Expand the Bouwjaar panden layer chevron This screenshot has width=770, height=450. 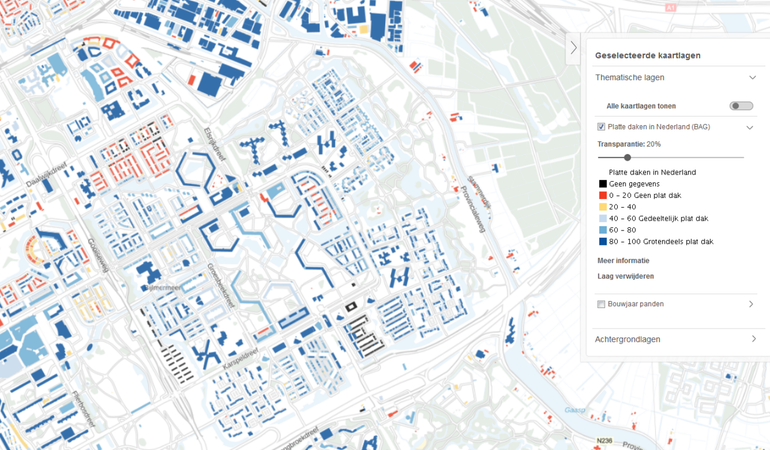751,304
